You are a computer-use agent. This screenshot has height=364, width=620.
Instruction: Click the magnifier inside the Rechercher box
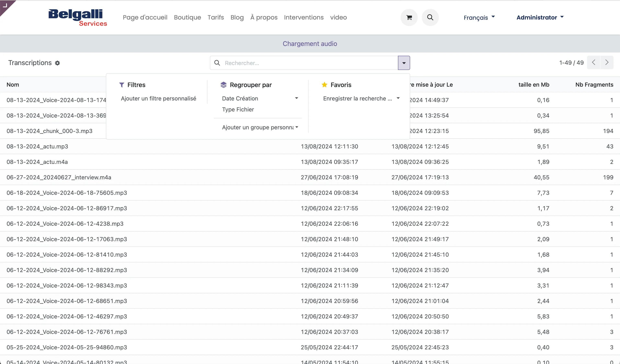click(217, 63)
